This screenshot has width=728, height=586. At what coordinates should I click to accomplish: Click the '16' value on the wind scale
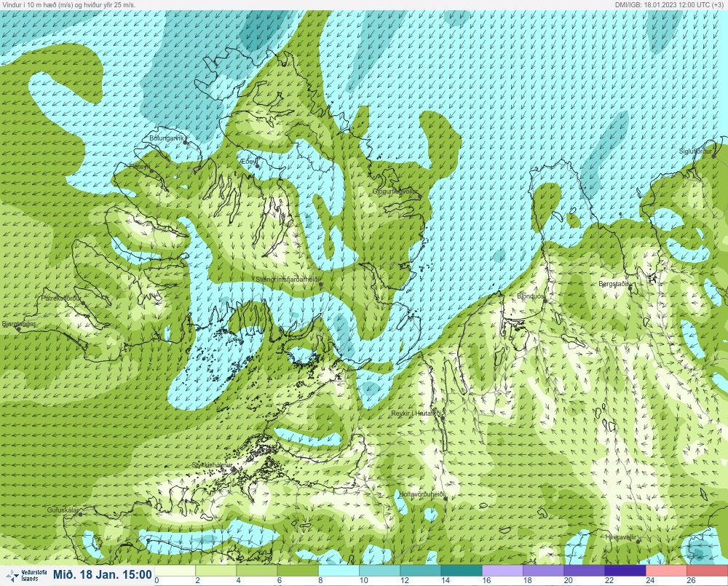click(486, 580)
